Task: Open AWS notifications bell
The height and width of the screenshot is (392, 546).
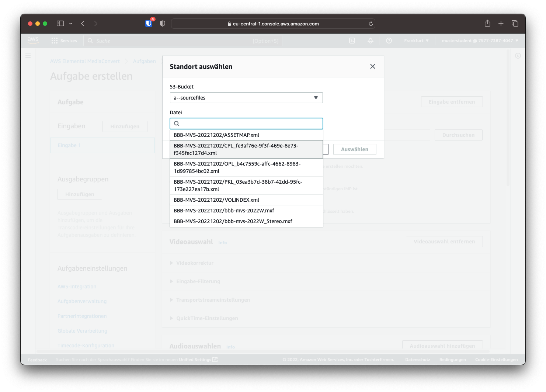Action: point(371,41)
